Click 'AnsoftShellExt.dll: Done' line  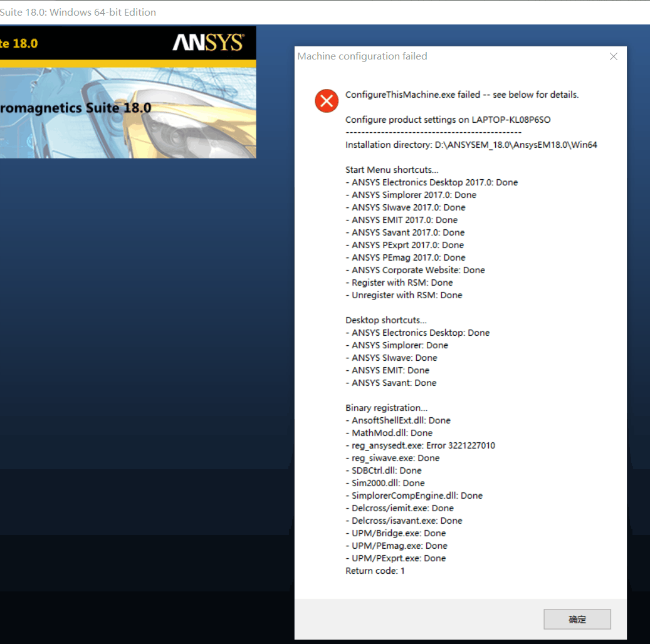click(398, 420)
